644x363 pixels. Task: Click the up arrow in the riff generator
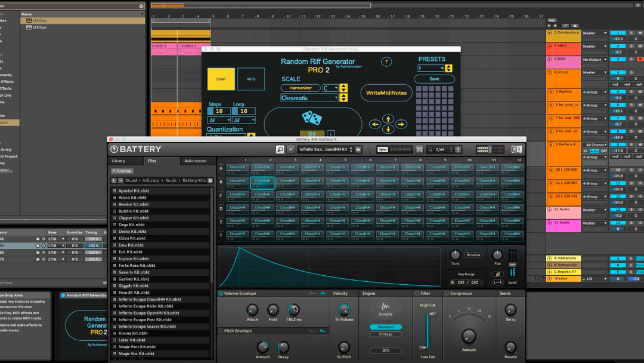[x=388, y=119]
